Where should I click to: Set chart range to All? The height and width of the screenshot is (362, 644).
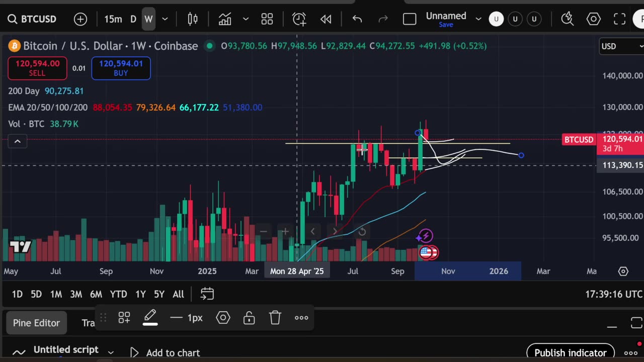point(178,294)
